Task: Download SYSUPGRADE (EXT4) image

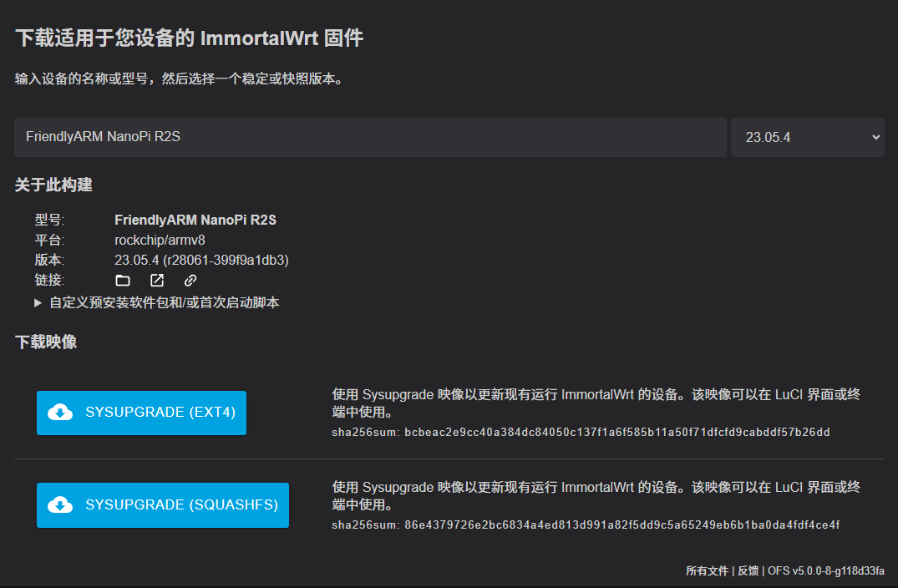Action: [141, 413]
